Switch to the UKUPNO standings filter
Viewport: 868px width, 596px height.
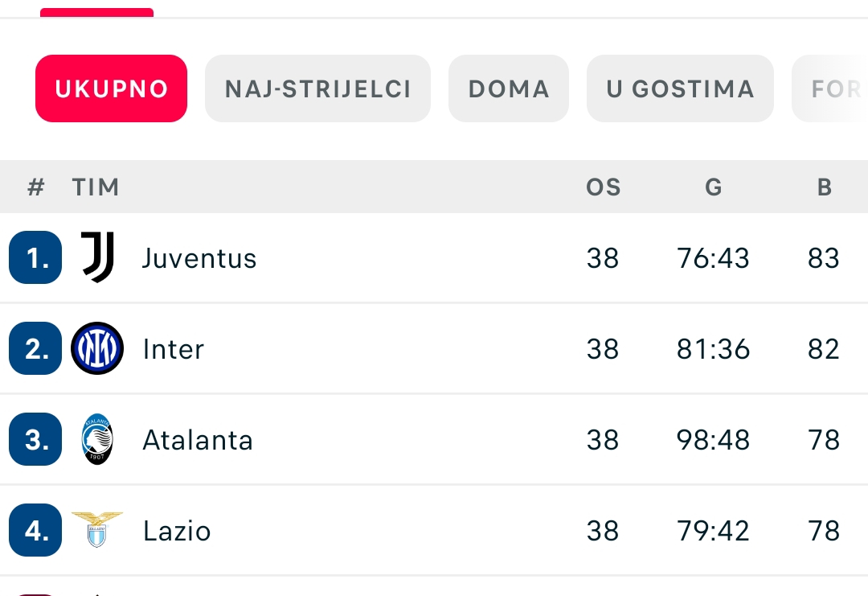pyautogui.click(x=111, y=88)
